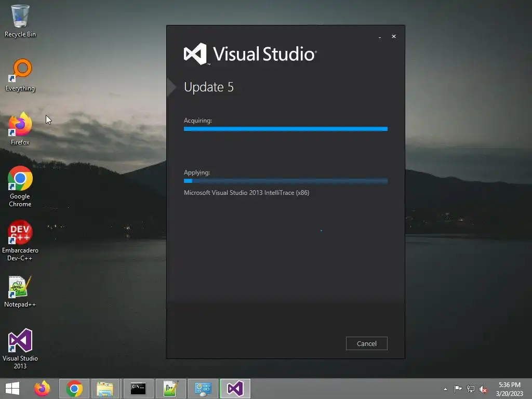532x399 pixels.
Task: Close the Visual Studio installer window
Action: coord(394,36)
